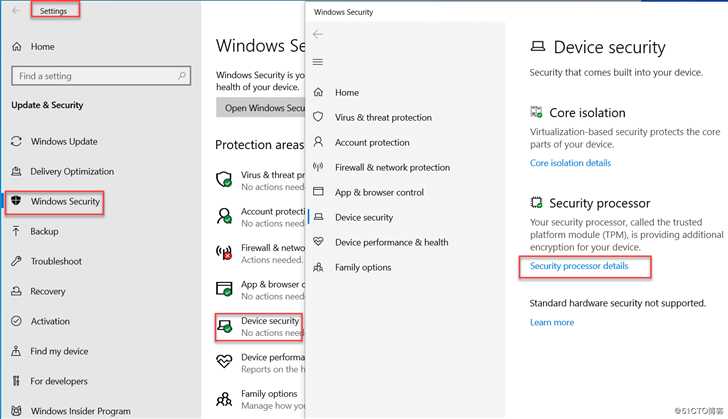728x419 pixels.
Task: Open Windows Update settings page
Action: (64, 141)
